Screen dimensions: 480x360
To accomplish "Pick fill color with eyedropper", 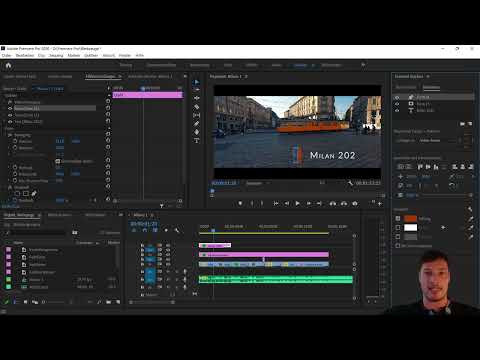I will click(470, 219).
